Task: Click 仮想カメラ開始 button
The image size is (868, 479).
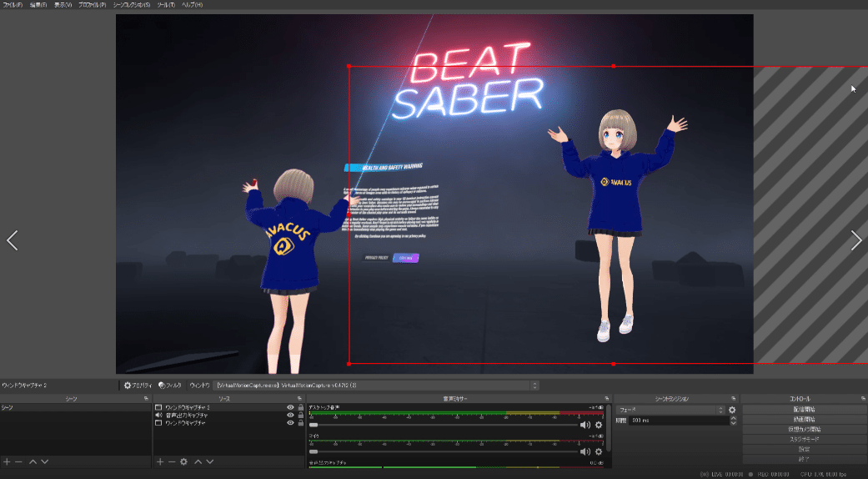Action: pos(805,429)
